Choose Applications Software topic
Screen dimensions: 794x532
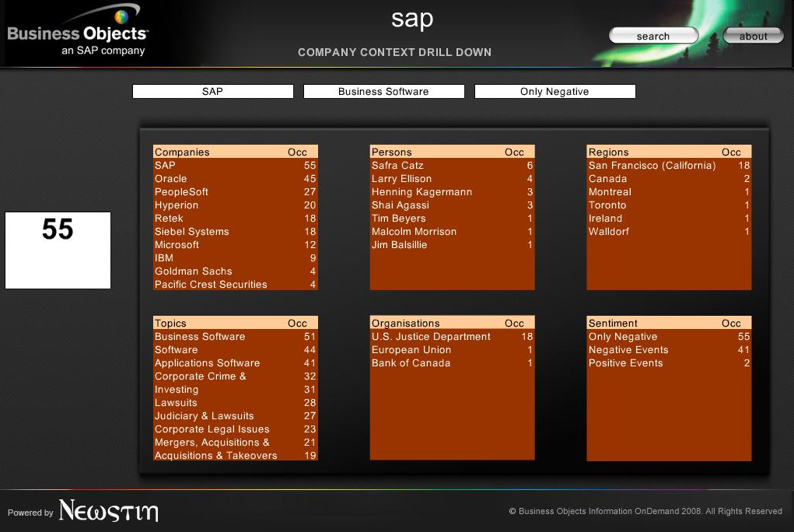pos(236,362)
